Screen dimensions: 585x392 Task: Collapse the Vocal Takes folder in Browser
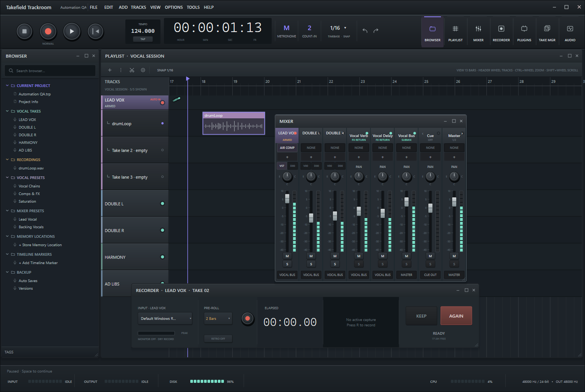[7, 111]
